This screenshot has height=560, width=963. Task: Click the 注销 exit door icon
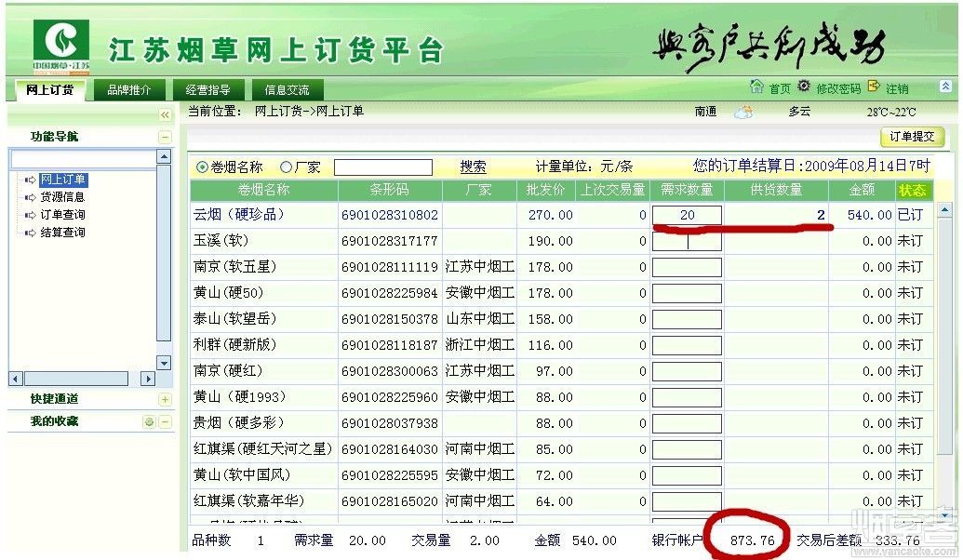[872, 87]
